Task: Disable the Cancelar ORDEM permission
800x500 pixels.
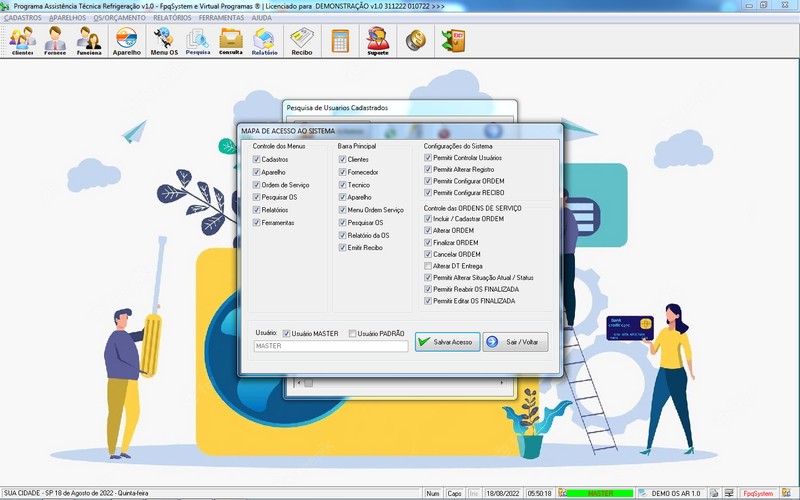Action: pyautogui.click(x=428, y=254)
